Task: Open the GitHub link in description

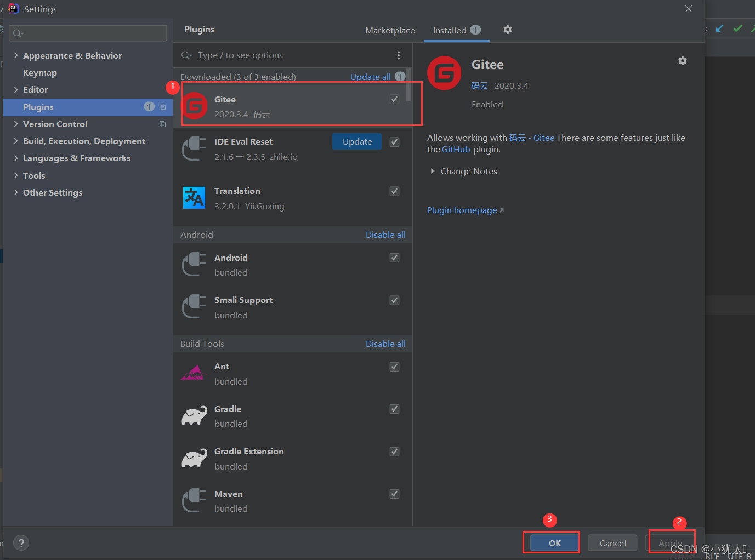Action: click(456, 149)
